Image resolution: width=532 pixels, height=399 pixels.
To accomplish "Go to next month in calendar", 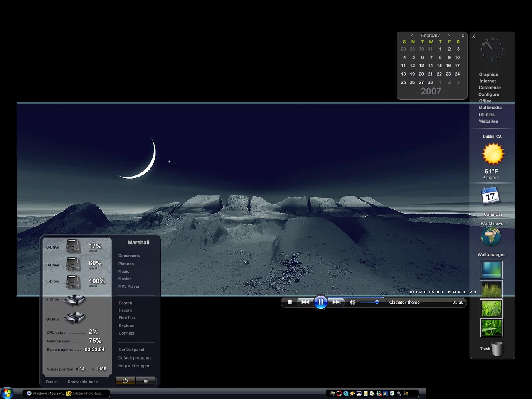I will pos(448,36).
